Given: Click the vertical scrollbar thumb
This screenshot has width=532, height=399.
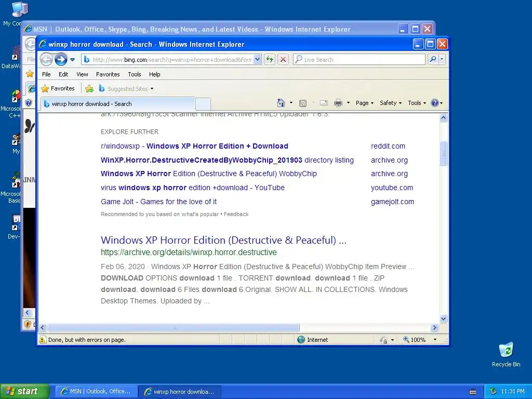Looking at the screenshot, I should pyautogui.click(x=443, y=154).
